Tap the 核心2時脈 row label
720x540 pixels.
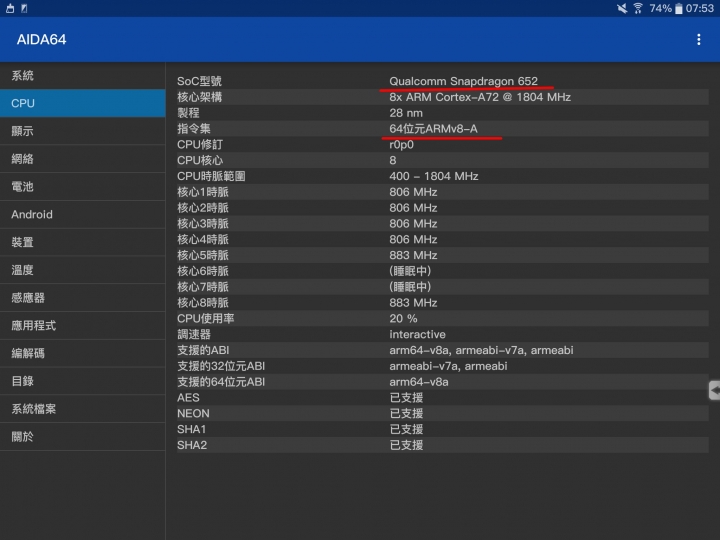point(202,208)
